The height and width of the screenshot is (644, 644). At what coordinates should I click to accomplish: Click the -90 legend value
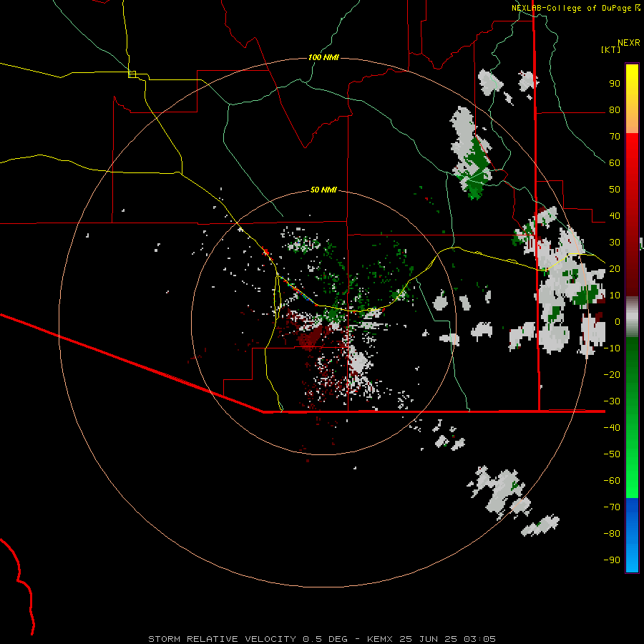[x=612, y=560]
